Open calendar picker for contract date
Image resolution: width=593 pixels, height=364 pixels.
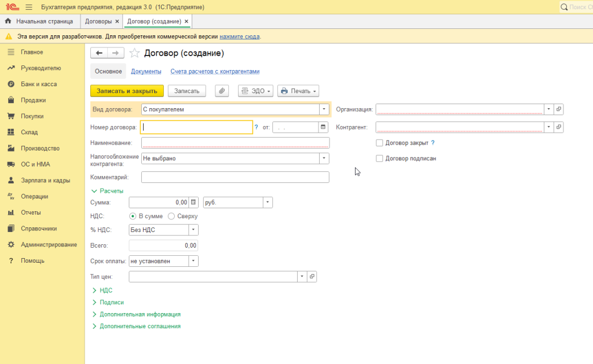click(x=323, y=127)
